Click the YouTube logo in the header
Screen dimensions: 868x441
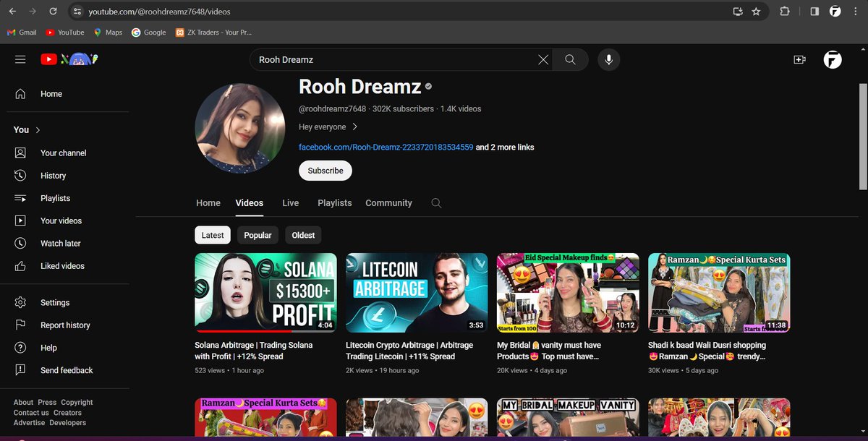[69, 59]
